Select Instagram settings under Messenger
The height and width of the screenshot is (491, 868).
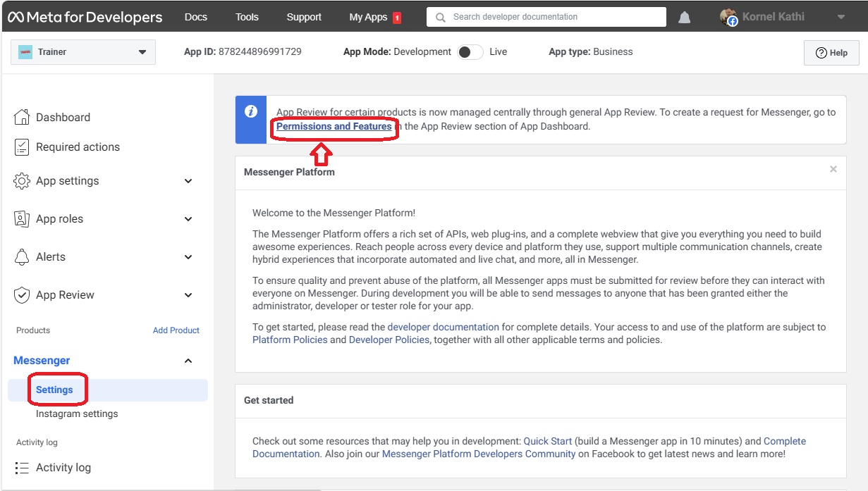77,414
